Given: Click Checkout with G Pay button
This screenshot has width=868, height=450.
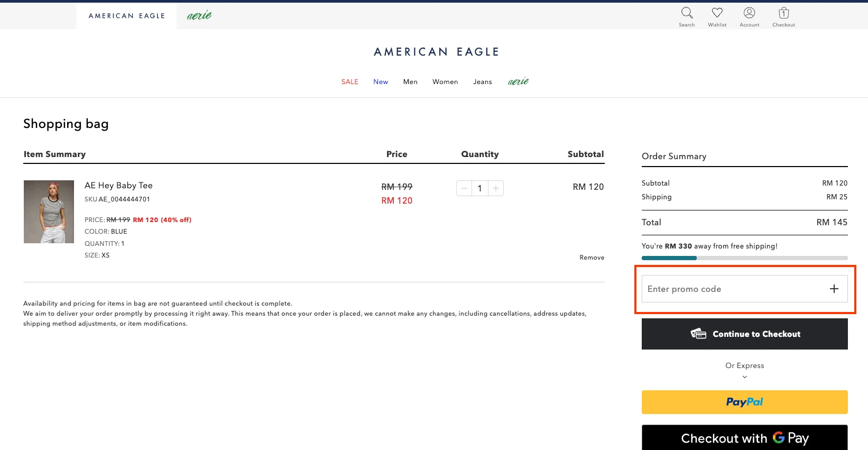Looking at the screenshot, I should 745,438.
